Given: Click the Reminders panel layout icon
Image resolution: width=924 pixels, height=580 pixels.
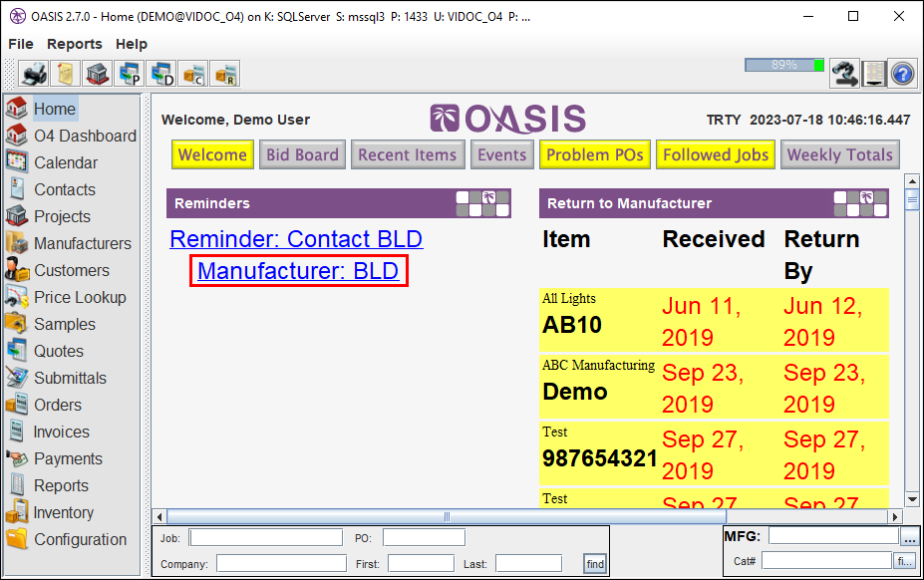Looking at the screenshot, I should [x=482, y=203].
